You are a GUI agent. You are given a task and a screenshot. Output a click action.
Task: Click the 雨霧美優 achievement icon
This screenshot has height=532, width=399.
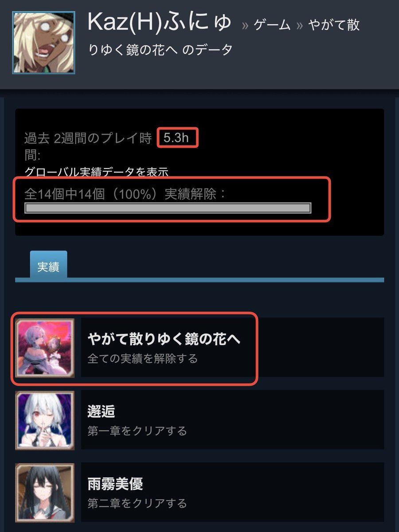coord(44,493)
